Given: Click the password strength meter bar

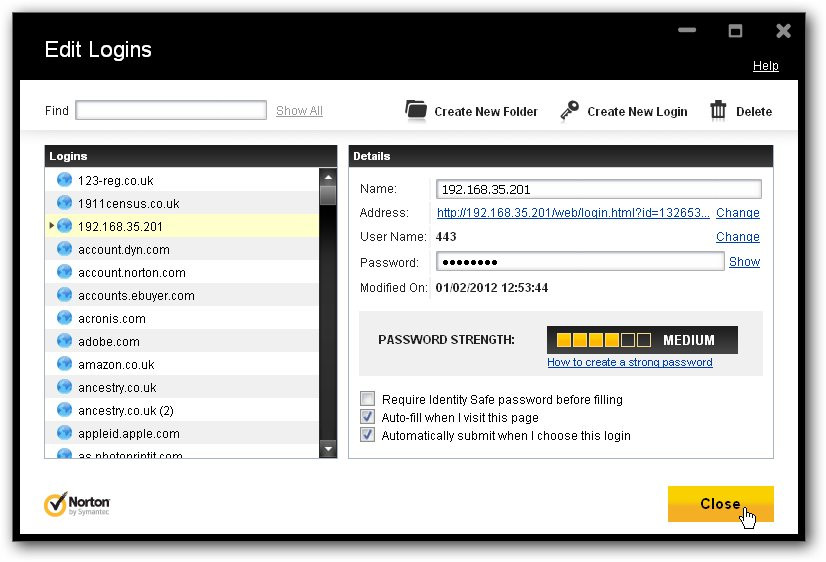Looking at the screenshot, I should [642, 340].
